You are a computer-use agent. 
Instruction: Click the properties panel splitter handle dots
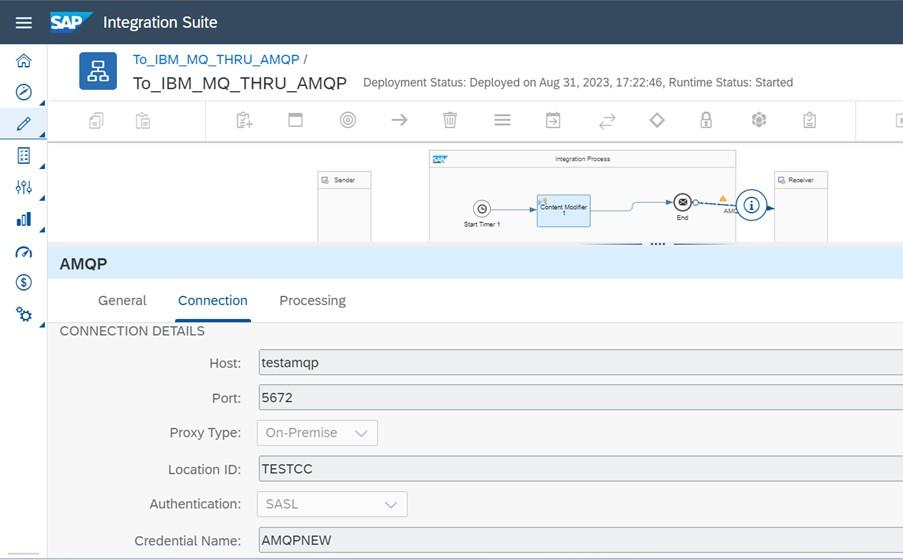pyautogui.click(x=658, y=244)
